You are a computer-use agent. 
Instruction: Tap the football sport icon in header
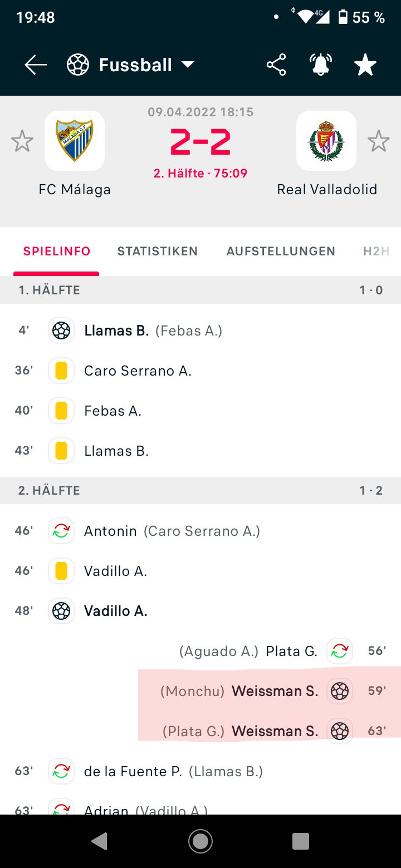[78, 65]
